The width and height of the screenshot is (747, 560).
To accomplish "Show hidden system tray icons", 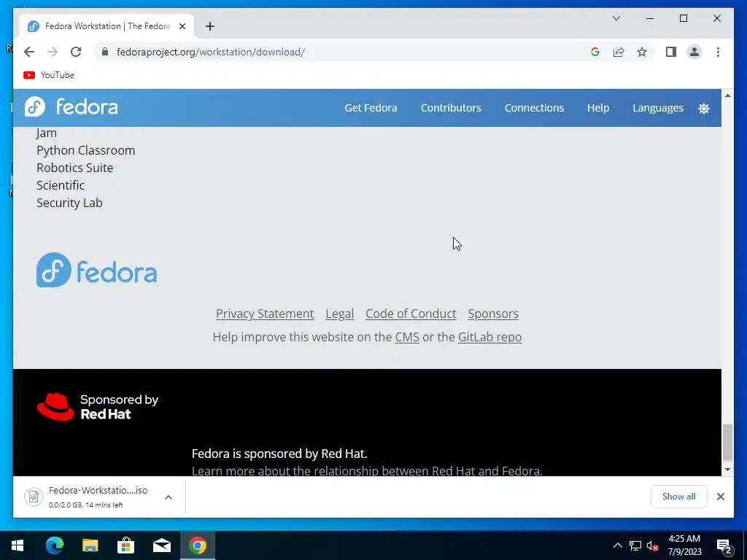I will [617, 545].
